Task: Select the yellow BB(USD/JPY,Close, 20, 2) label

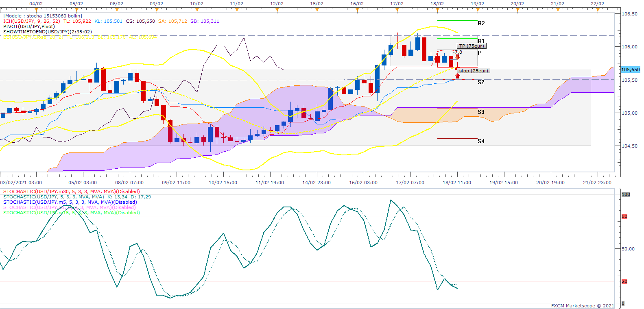Action: 80,37
